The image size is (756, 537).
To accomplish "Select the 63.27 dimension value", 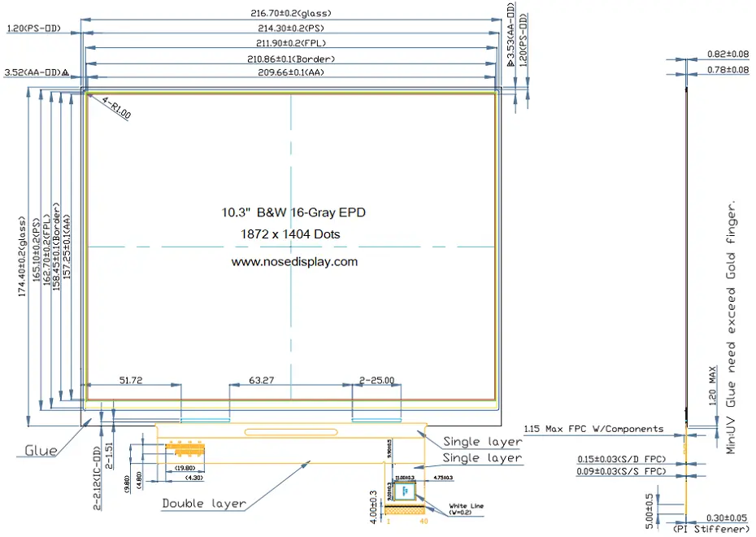I will point(261,380).
